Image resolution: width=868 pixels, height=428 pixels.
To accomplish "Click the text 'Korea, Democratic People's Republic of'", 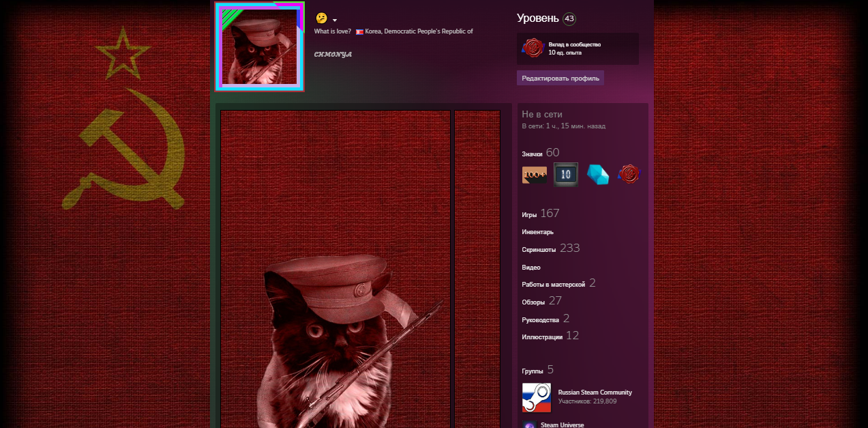I will 419,31.
